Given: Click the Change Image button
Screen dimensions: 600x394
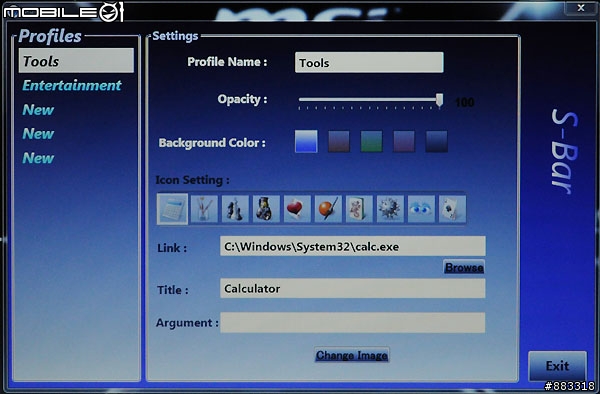Looking at the screenshot, I should tap(352, 355).
